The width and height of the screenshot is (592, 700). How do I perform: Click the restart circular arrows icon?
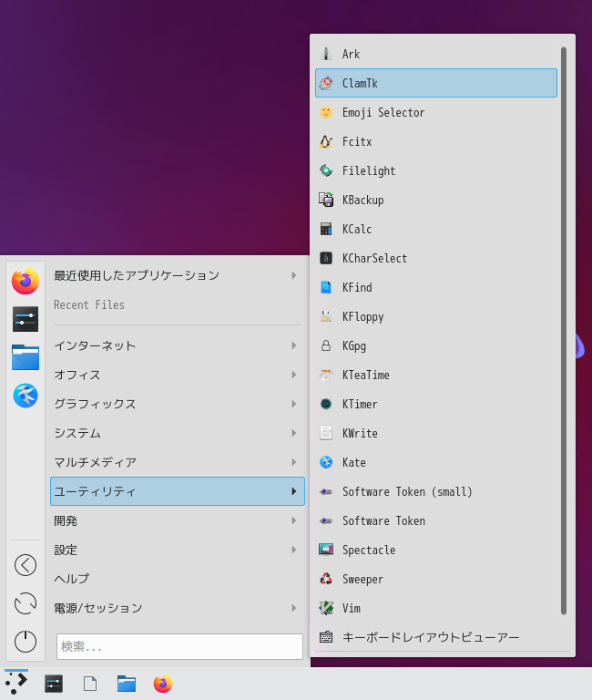point(26,603)
